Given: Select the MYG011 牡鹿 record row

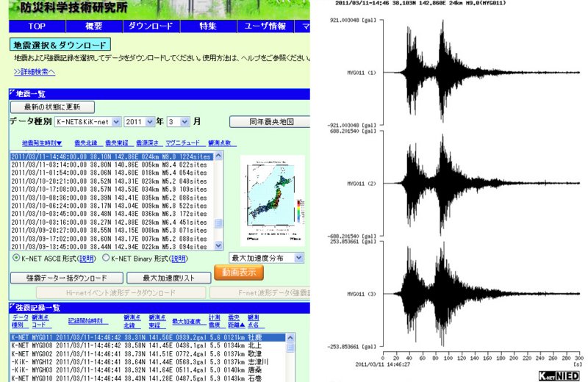Looking at the screenshot, I should pyautogui.click(x=148, y=337).
